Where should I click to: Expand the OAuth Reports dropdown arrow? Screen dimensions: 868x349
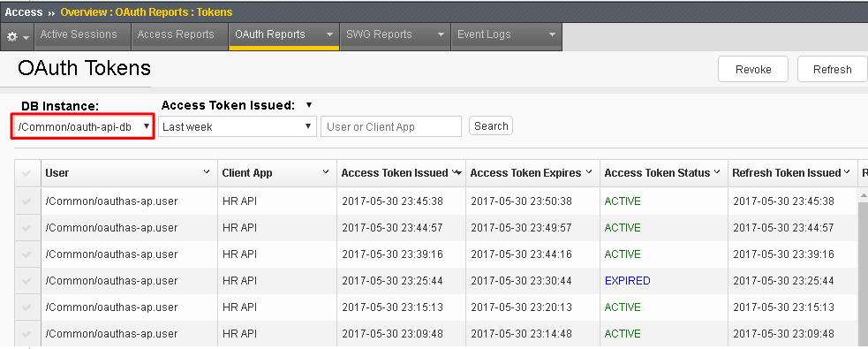(x=330, y=34)
